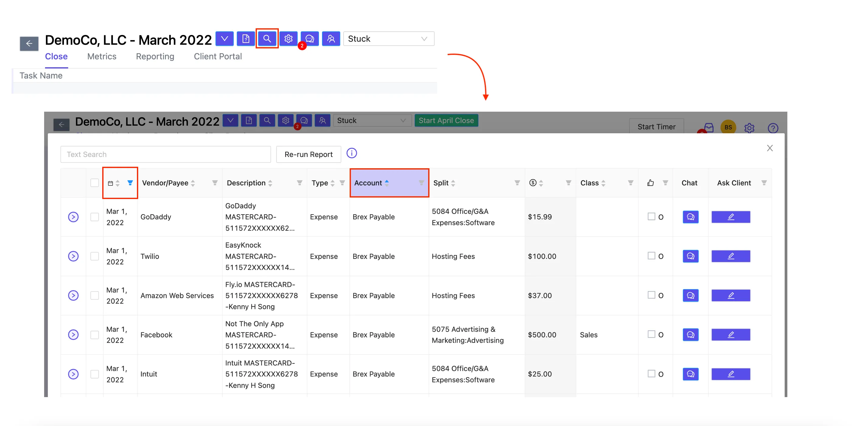Select the Intuit row checkbox

95,374
